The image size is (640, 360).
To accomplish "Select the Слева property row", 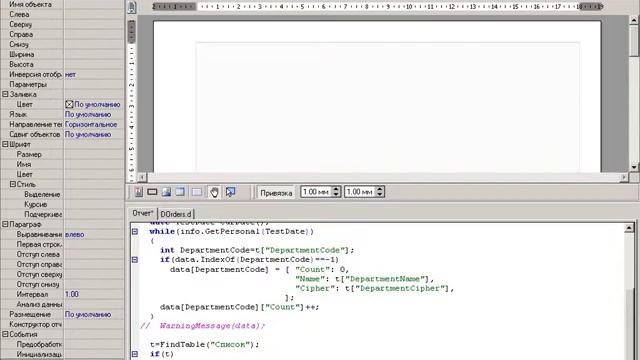I will (x=62, y=14).
